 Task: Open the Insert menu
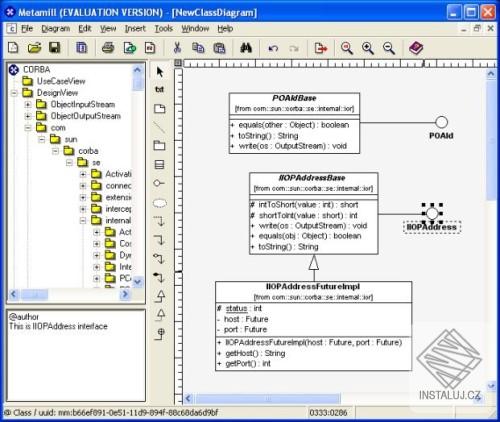[x=135, y=29]
